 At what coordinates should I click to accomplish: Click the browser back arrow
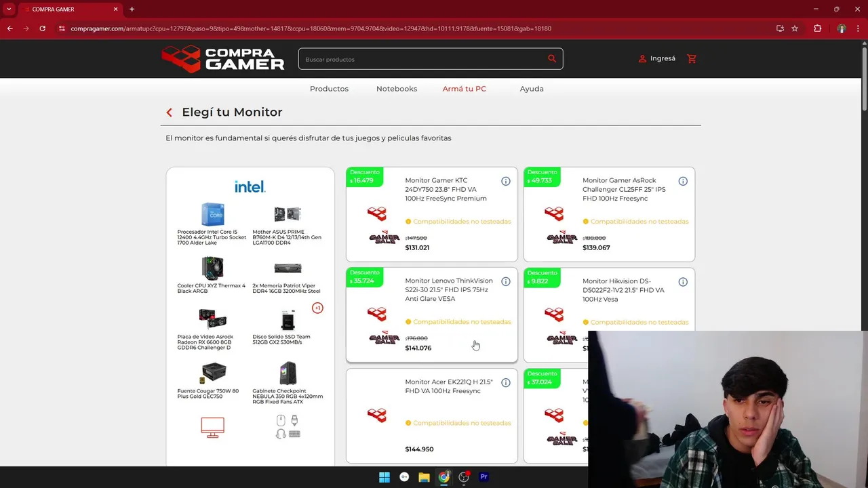(x=9, y=28)
